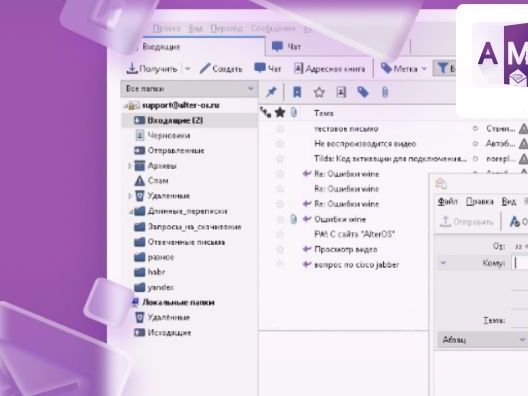Star the 'Ошибки wine' message with attachment
Screen dimensions: 528x396
coord(280,219)
